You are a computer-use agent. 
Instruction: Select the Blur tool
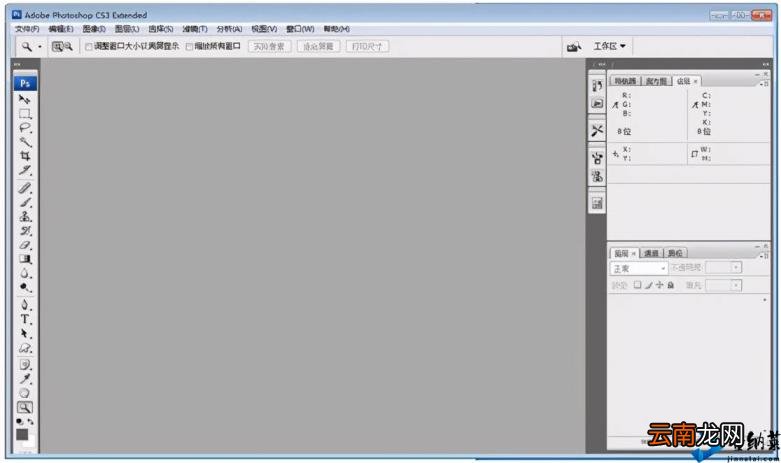pyautogui.click(x=24, y=273)
